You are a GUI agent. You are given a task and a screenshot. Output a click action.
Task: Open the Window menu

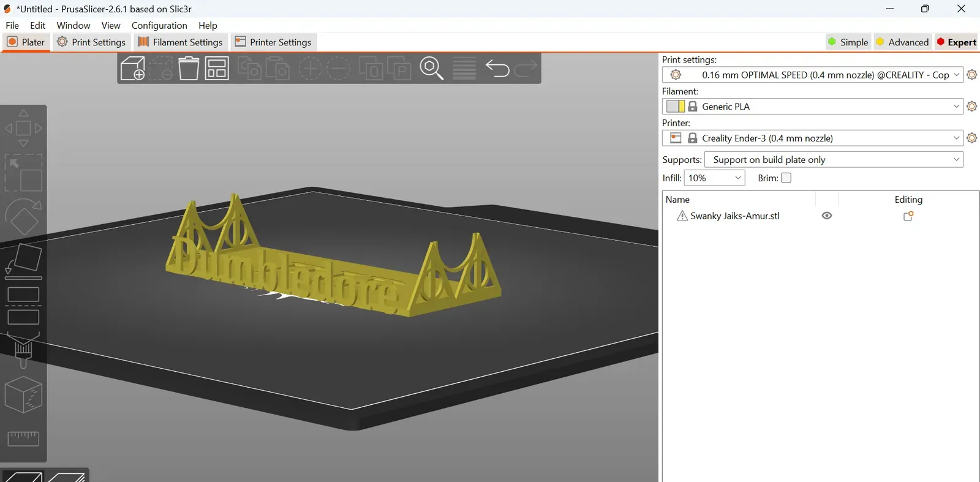click(x=73, y=25)
